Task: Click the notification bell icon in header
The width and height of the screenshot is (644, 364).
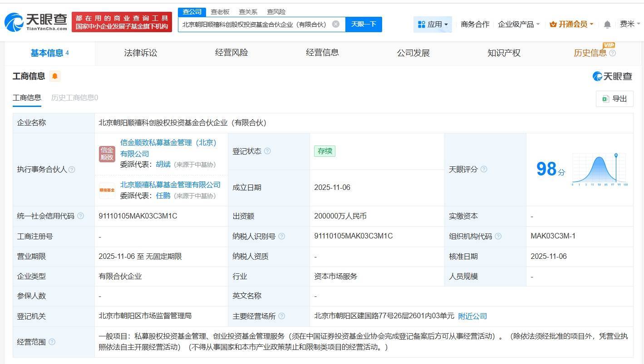Action: point(607,24)
